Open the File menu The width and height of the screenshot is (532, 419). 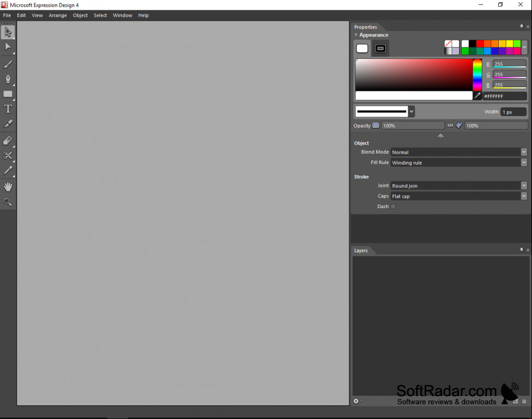pyautogui.click(x=7, y=15)
